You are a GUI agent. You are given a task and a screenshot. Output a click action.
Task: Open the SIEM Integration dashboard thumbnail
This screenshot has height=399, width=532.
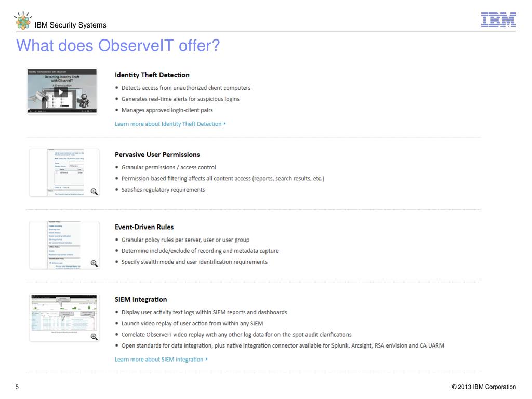64,317
